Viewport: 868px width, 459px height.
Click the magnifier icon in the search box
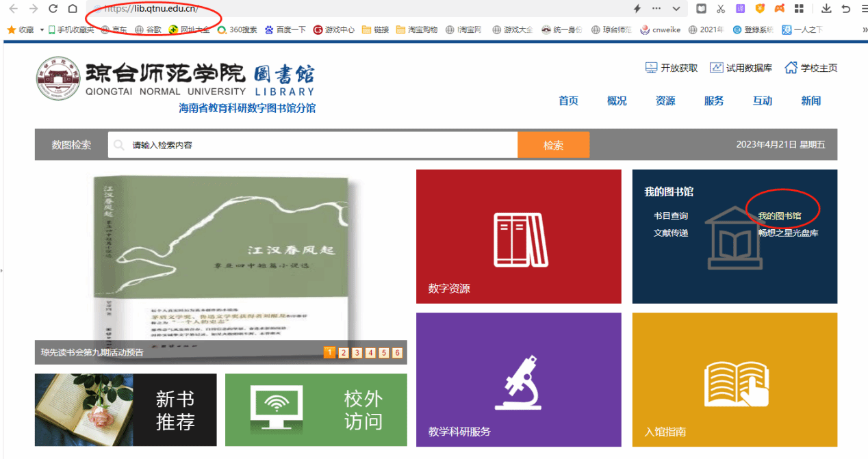(x=120, y=145)
